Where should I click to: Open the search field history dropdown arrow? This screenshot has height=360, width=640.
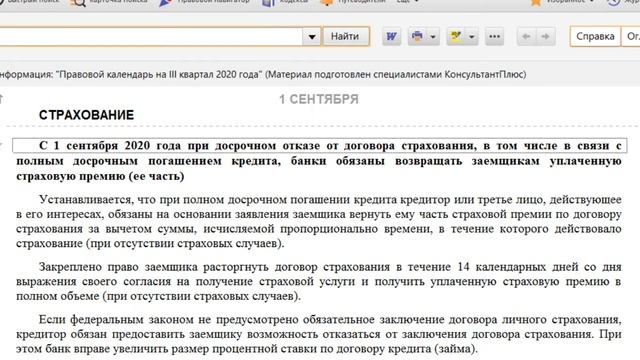[312, 37]
